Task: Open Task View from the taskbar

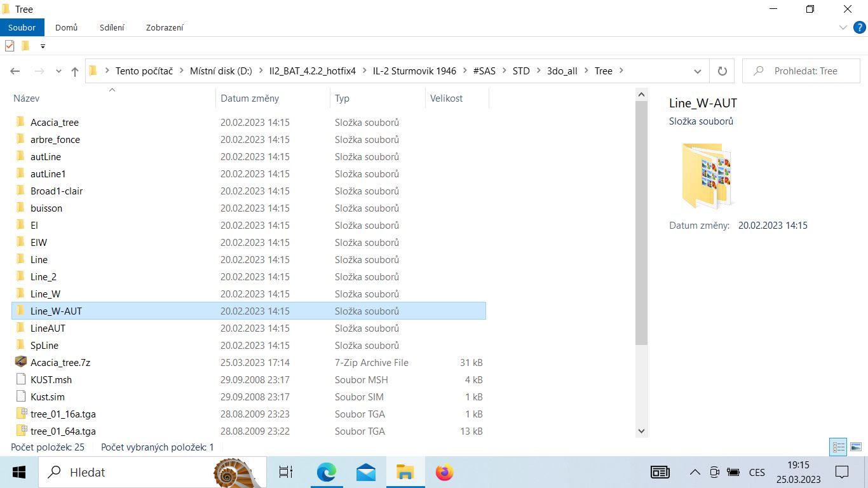Action: click(286, 472)
